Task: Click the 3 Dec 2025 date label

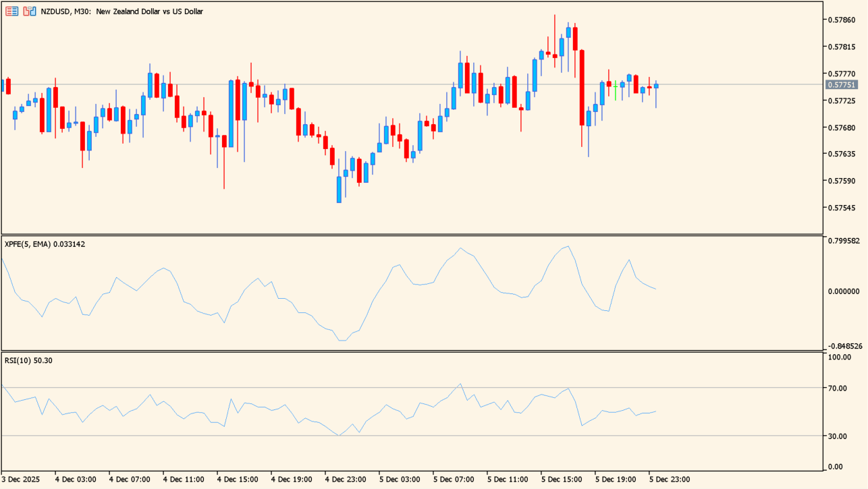Action: coord(22,480)
